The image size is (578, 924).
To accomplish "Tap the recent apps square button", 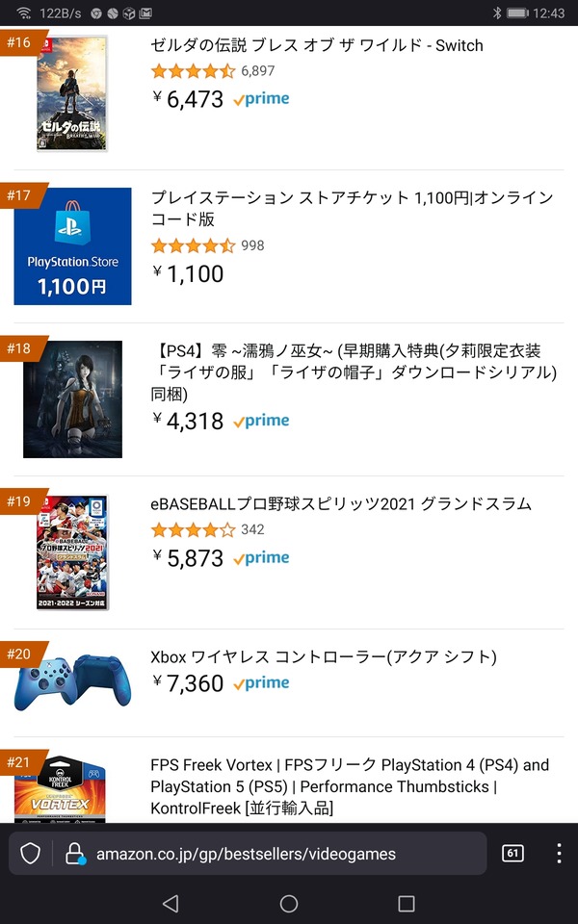I will click(x=407, y=904).
